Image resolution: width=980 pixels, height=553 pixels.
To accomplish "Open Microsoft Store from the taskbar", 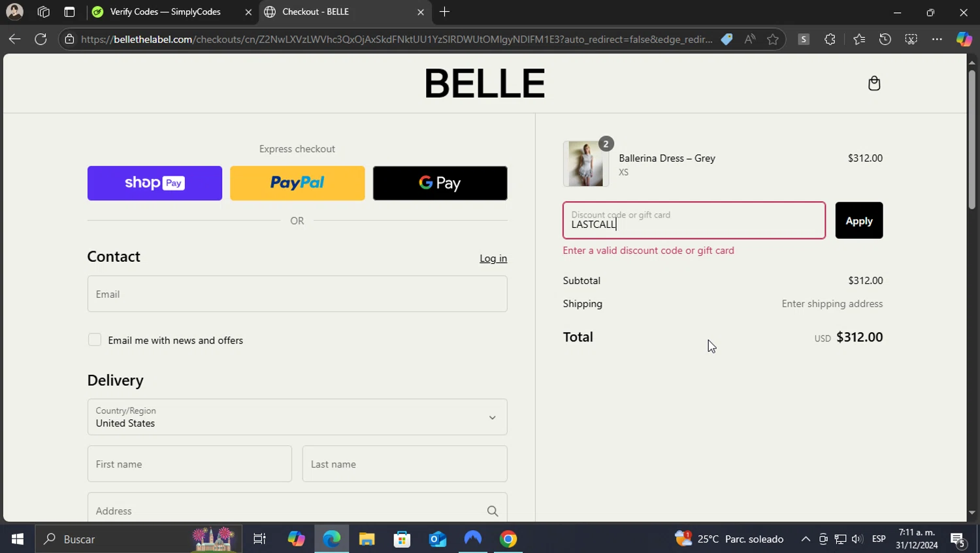I will click(402, 539).
